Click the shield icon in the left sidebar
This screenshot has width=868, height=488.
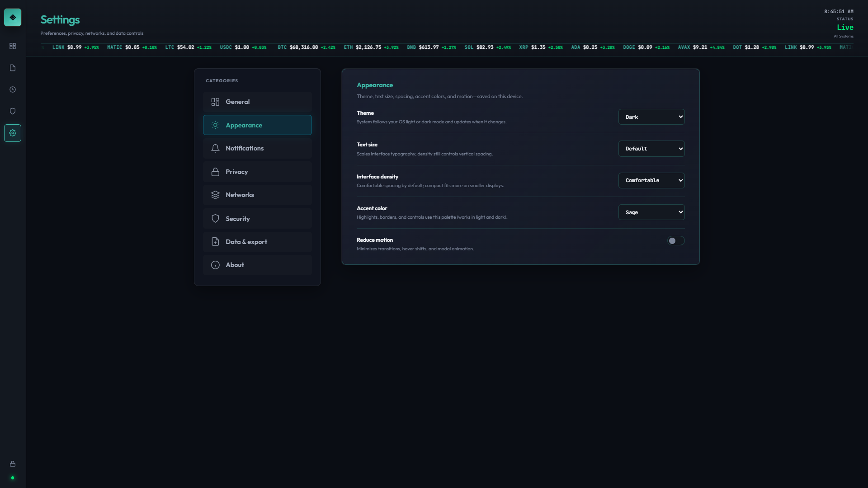click(13, 111)
